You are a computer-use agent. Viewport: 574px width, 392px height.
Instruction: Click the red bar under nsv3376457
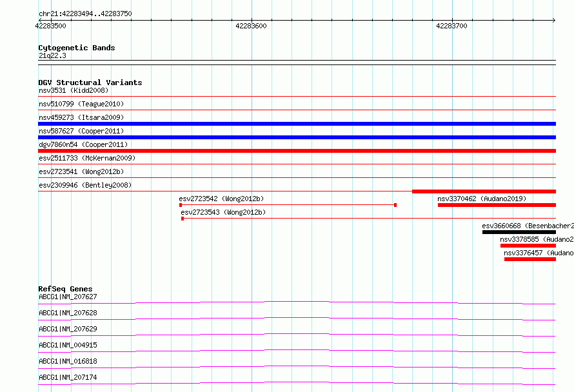(530, 259)
